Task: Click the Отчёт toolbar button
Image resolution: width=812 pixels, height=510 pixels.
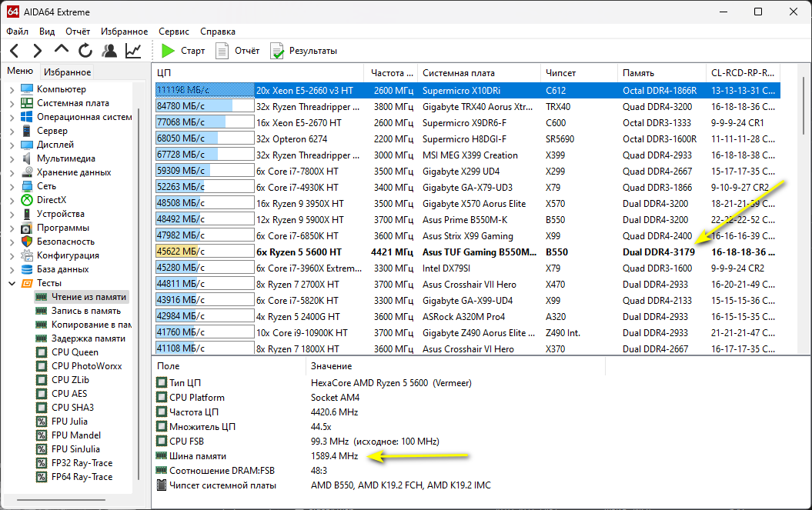Action: pos(238,51)
